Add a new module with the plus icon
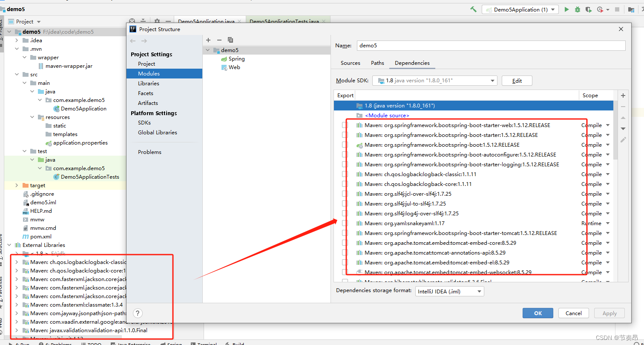This screenshot has height=345, width=644. click(208, 40)
